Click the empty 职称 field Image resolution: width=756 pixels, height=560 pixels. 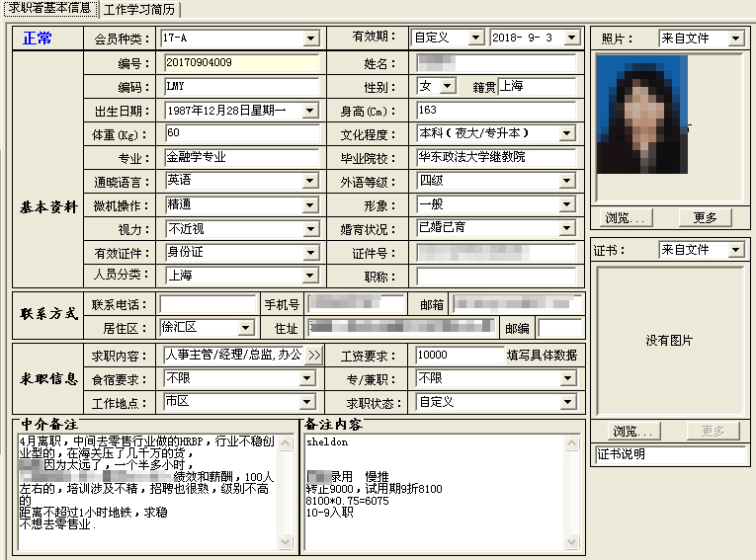click(496, 277)
